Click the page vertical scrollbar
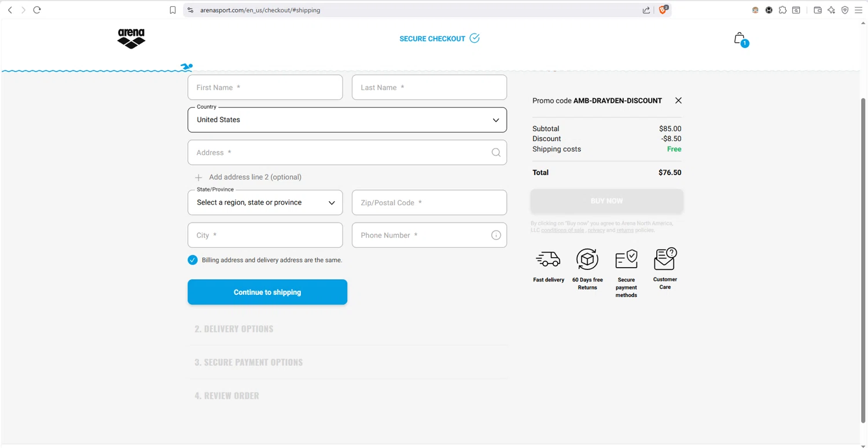Image resolution: width=868 pixels, height=448 pixels. tap(863, 260)
